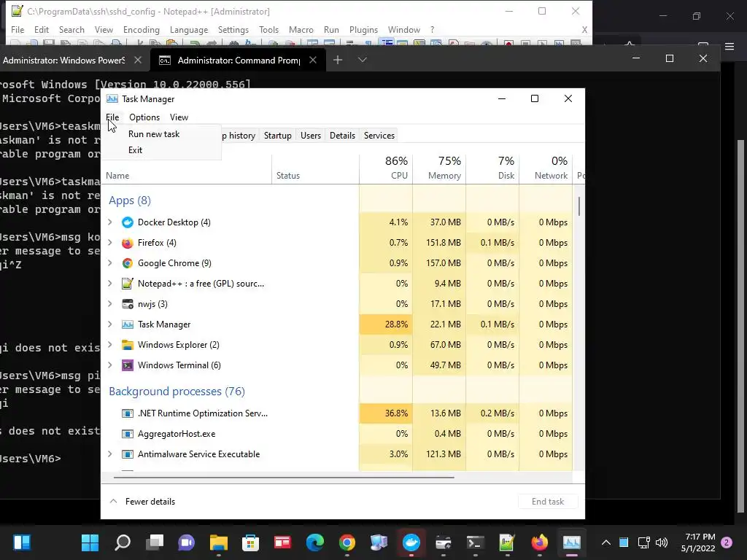Click Task Manager vertical scrollbar thumb
747x560 pixels.
579,206
